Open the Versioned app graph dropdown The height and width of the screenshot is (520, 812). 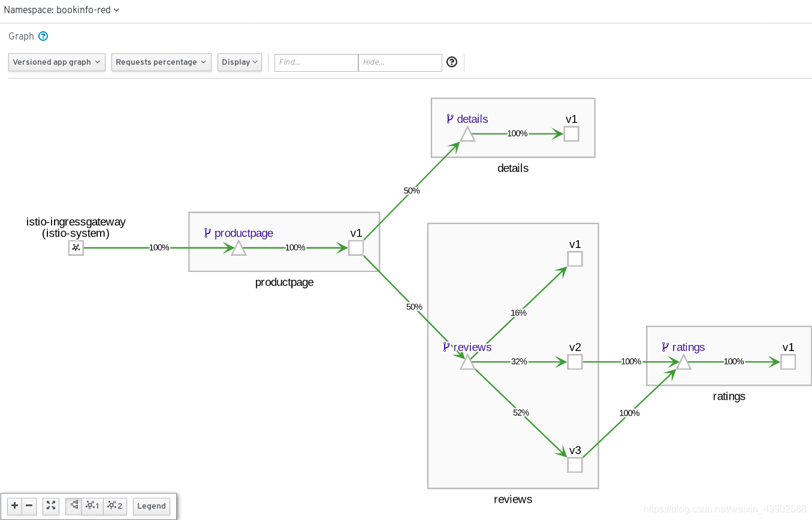point(57,62)
